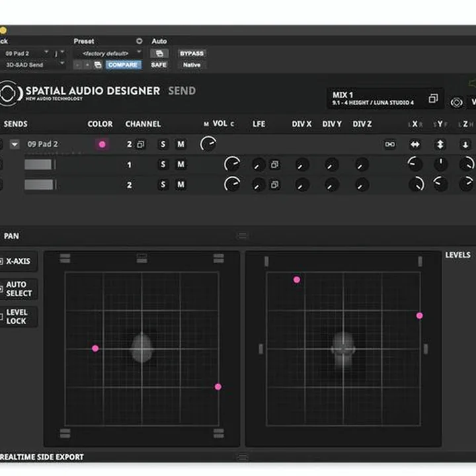Mute channel 2
476x476 pixels.
(180, 184)
